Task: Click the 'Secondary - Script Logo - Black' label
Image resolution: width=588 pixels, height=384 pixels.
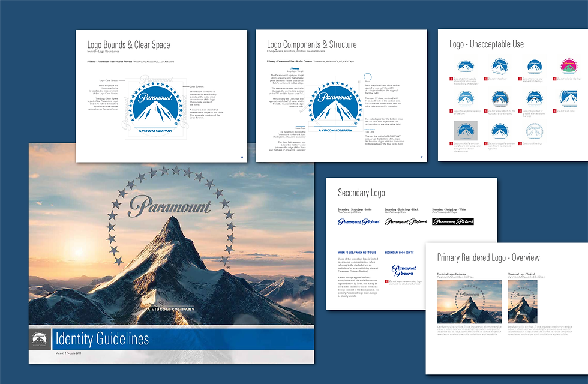Action: click(x=401, y=209)
